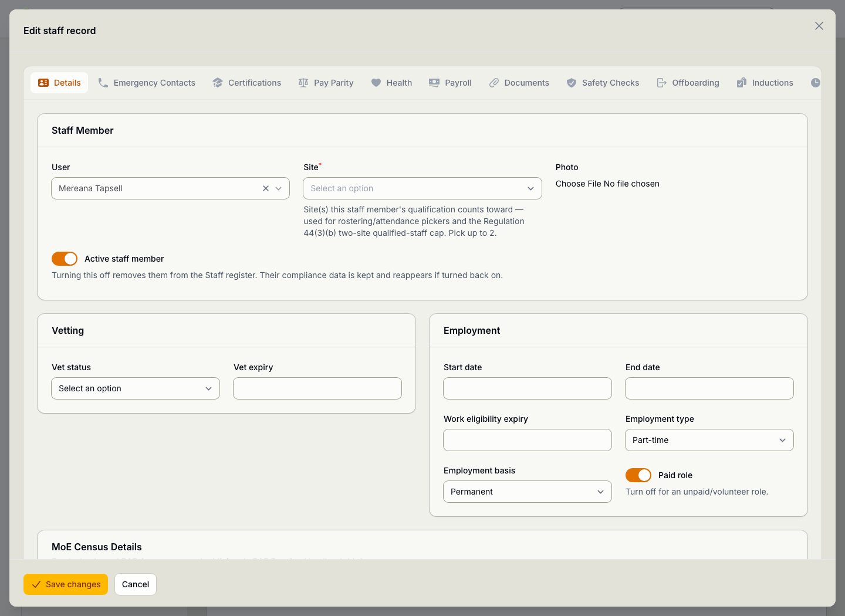The image size is (845, 616).
Task: Open the Inductions tab
Action: pos(765,83)
